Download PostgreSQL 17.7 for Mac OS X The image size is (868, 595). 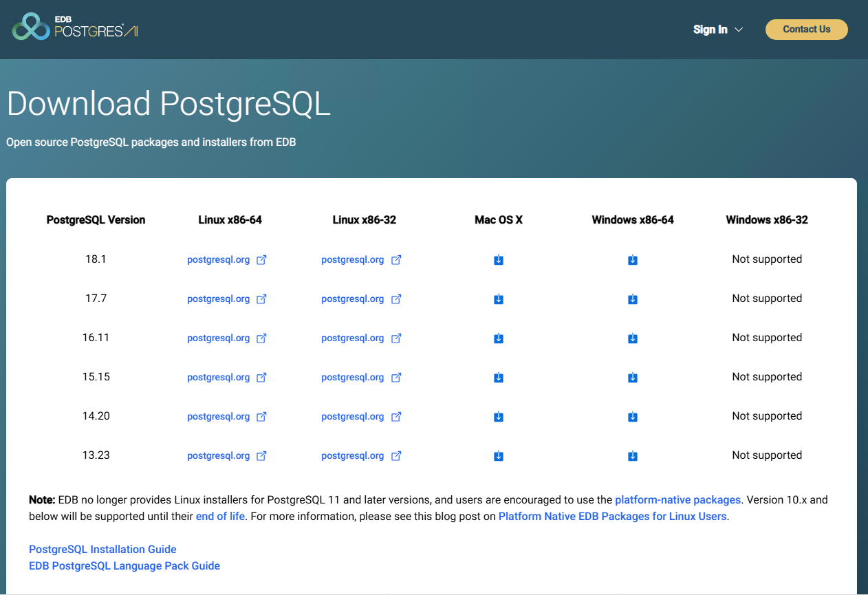tap(499, 299)
